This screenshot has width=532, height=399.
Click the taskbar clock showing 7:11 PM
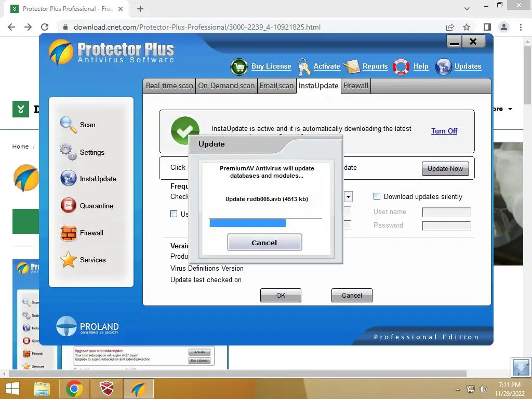pyautogui.click(x=509, y=389)
